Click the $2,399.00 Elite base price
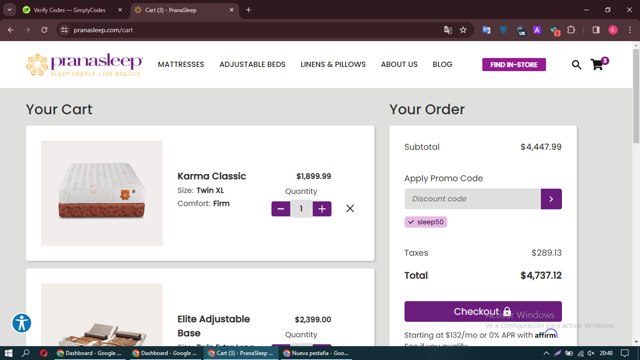This screenshot has height=360, width=640. pyautogui.click(x=313, y=320)
